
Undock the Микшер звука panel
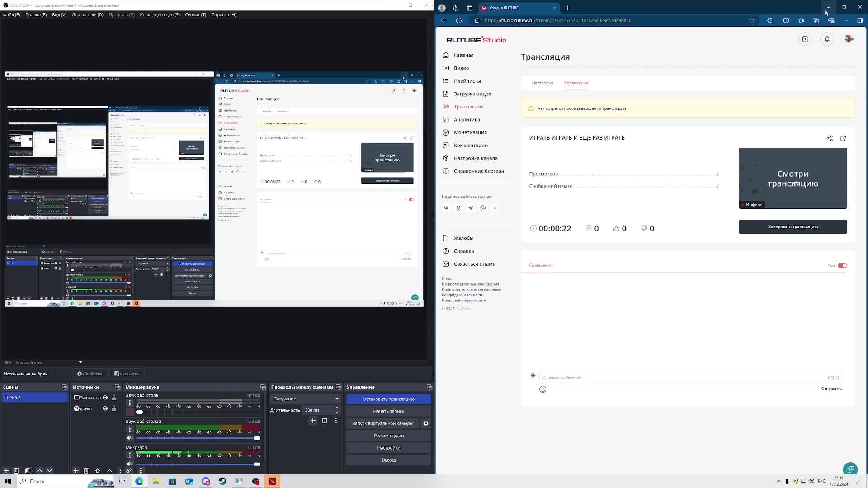click(x=263, y=387)
